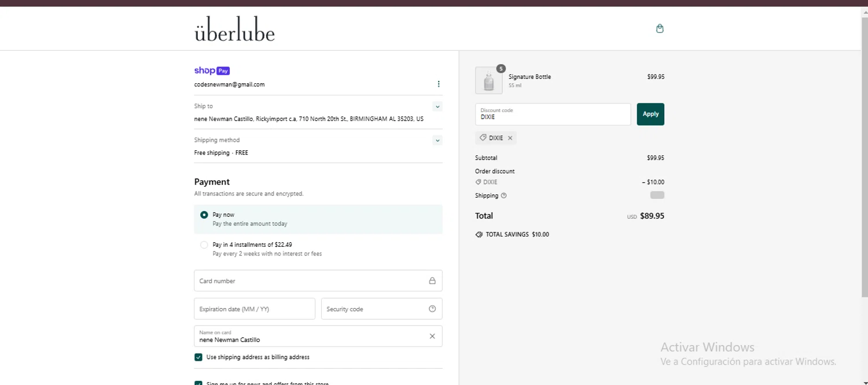Click the Subtotal label
The height and width of the screenshot is (385, 868).
tap(486, 158)
